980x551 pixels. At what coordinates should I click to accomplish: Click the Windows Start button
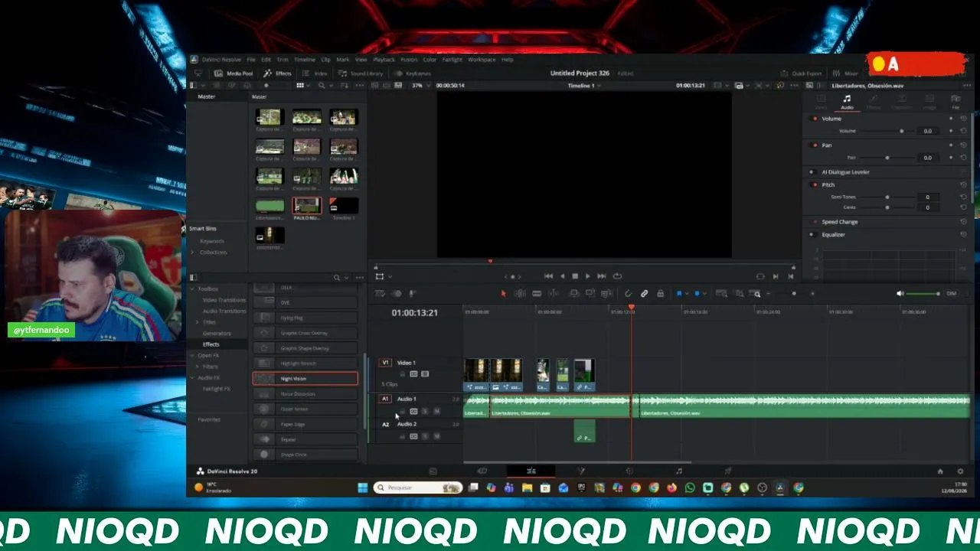(362, 487)
